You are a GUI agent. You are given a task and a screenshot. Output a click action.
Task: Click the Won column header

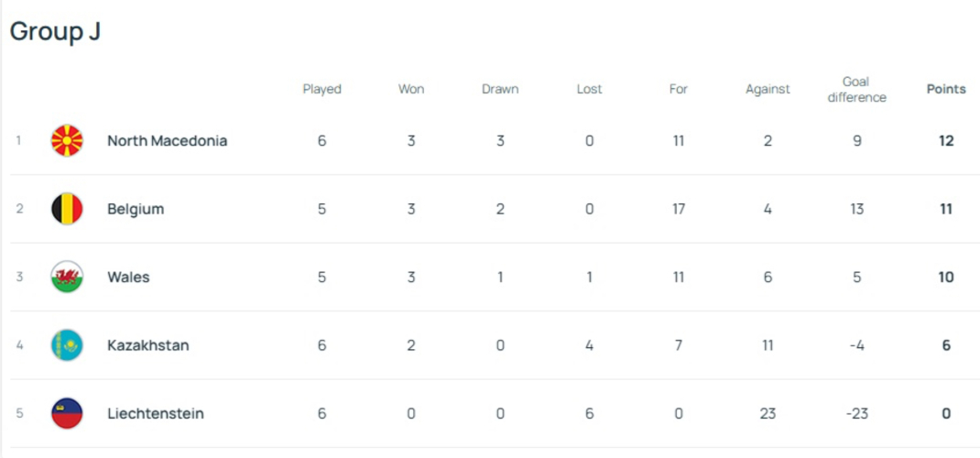(411, 89)
